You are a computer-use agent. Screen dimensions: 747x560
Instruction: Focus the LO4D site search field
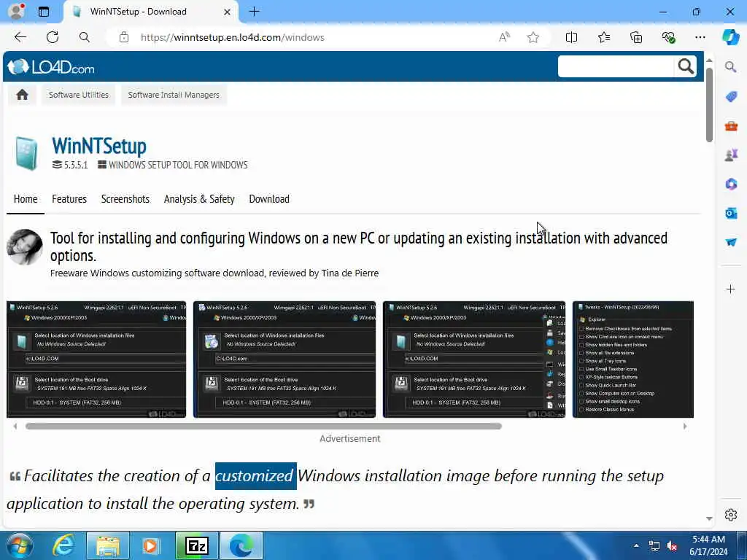tap(616, 66)
